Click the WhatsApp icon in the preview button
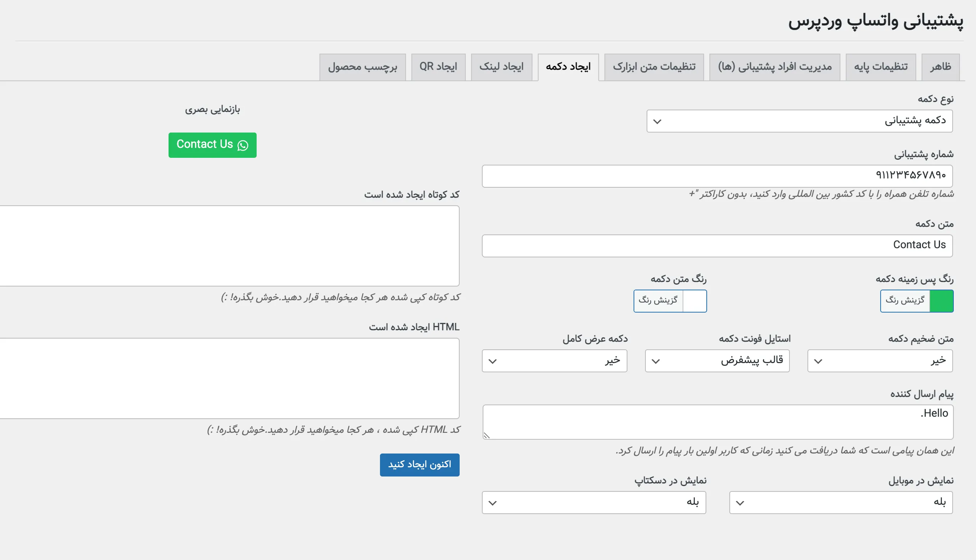976x560 pixels. (x=242, y=146)
